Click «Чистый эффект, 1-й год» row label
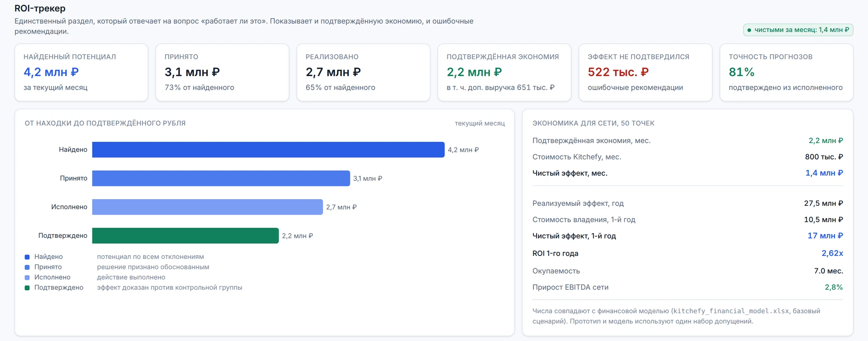Viewport: 868px width, 341px height. (574, 236)
